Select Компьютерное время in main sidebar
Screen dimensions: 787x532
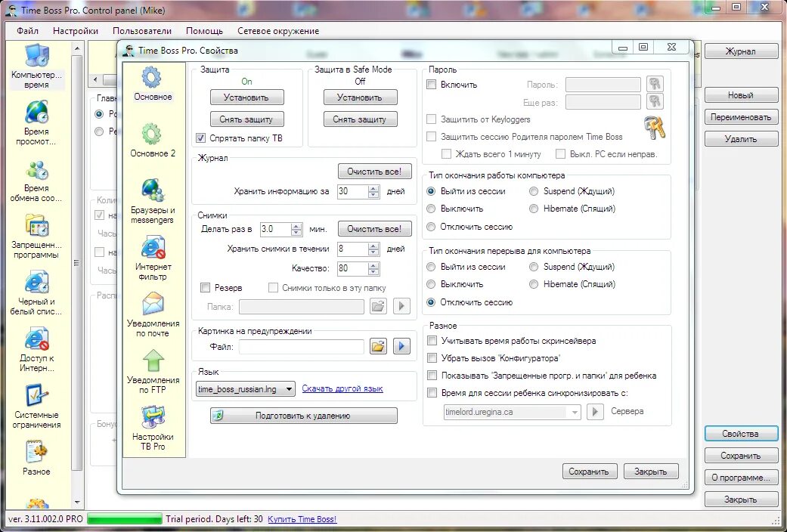36,66
